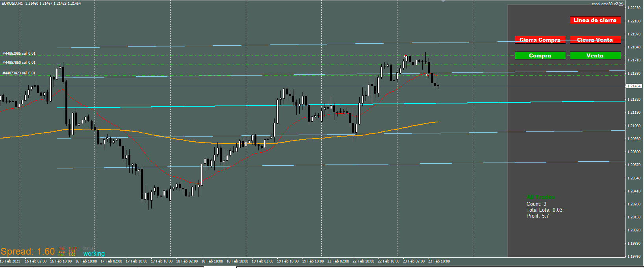The height and width of the screenshot is (268, 644).
Task: Click the 15 Feb 2021 time label
Action: pos(10,261)
